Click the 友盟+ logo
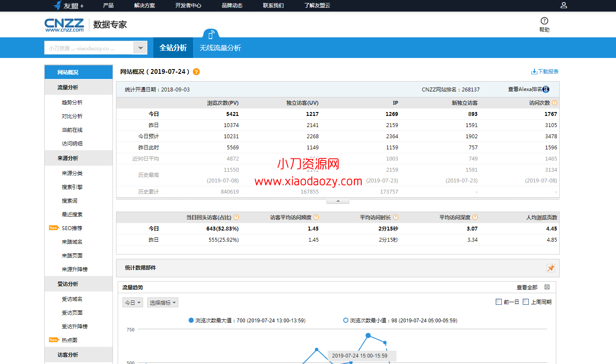This screenshot has height=364, width=616. [x=69, y=6]
